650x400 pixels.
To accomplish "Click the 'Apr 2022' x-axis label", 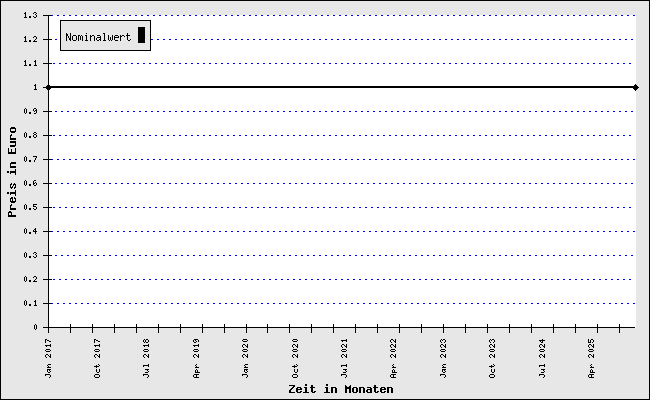I will pyautogui.click(x=394, y=357).
